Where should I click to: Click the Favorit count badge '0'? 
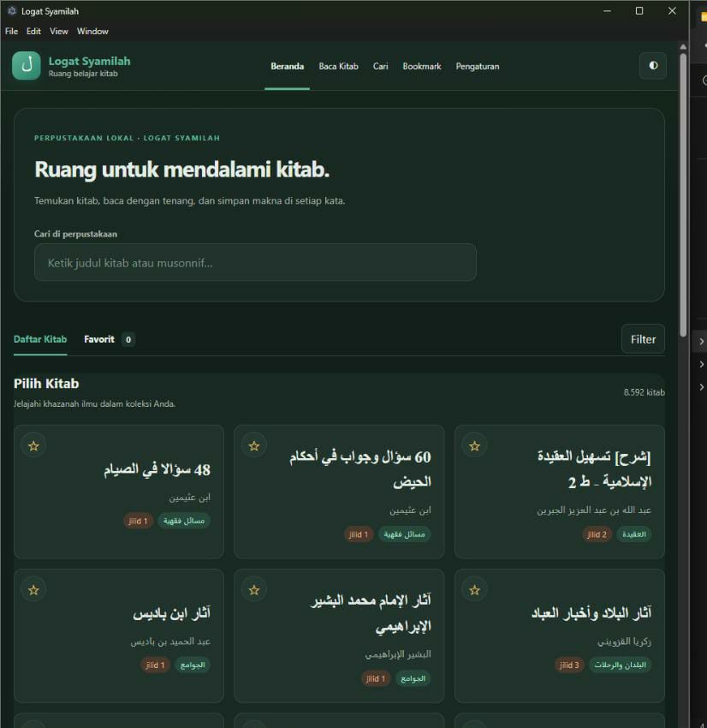pyautogui.click(x=128, y=339)
